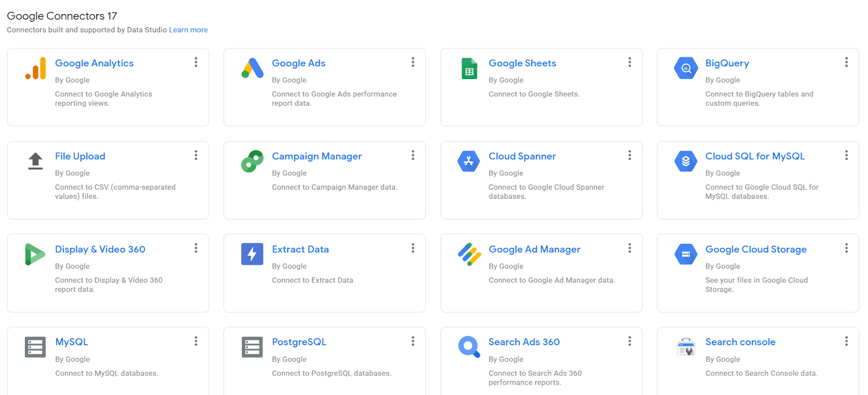Select the Extract Data connector title
868x395 pixels.
pos(301,249)
